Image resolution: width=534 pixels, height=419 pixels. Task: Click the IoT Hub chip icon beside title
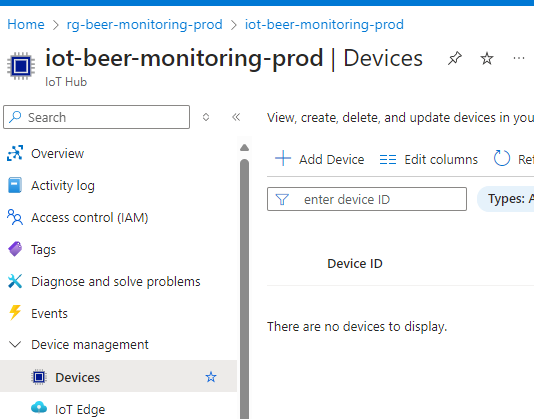[21, 66]
